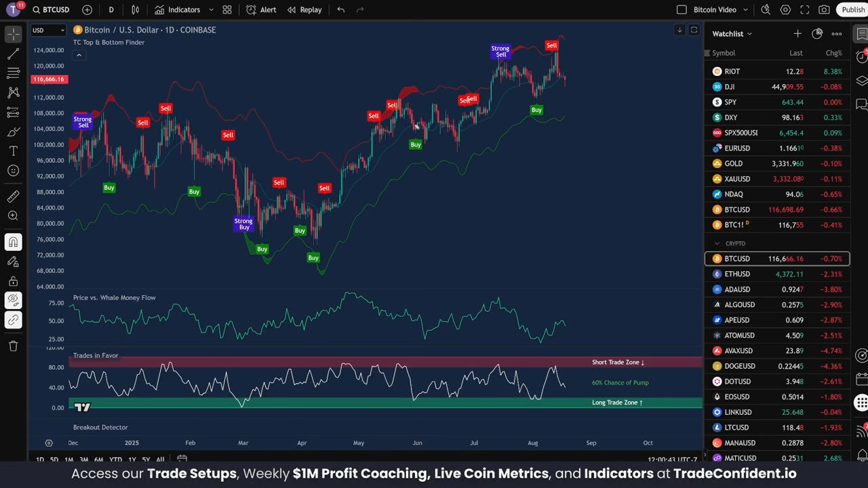This screenshot has width=868, height=488.
Task: Open the layout setup square icon
Action: coord(682,9)
